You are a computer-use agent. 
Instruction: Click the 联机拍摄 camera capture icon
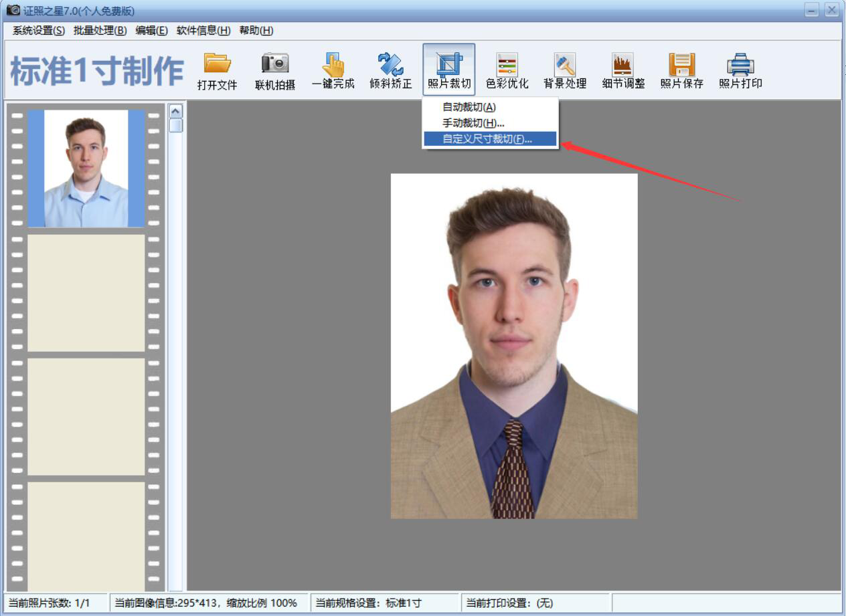pos(275,64)
